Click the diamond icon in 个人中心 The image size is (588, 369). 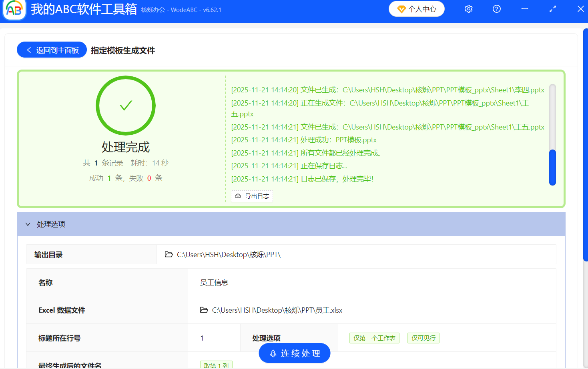[402, 8]
